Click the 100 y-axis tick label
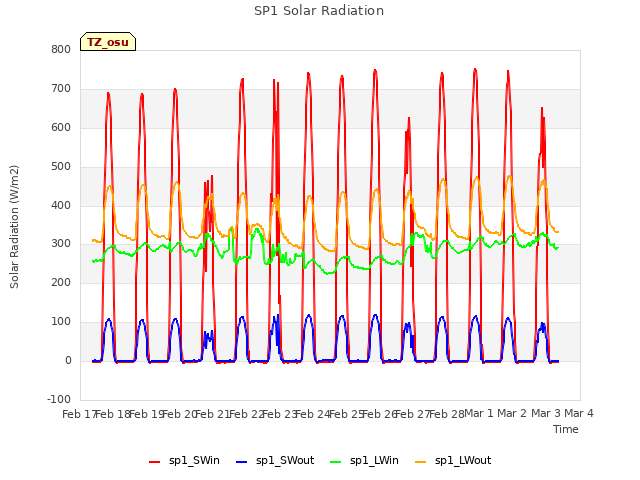 pyautogui.click(x=61, y=322)
